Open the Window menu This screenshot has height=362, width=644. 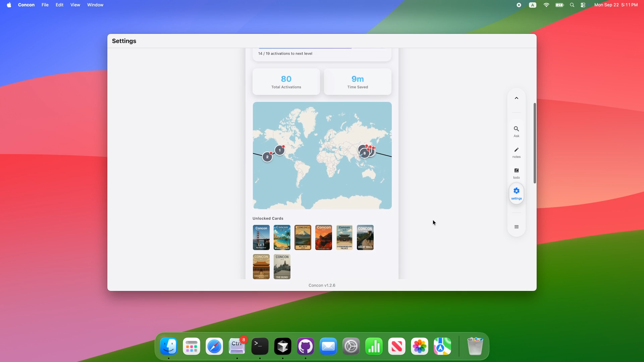tap(95, 5)
